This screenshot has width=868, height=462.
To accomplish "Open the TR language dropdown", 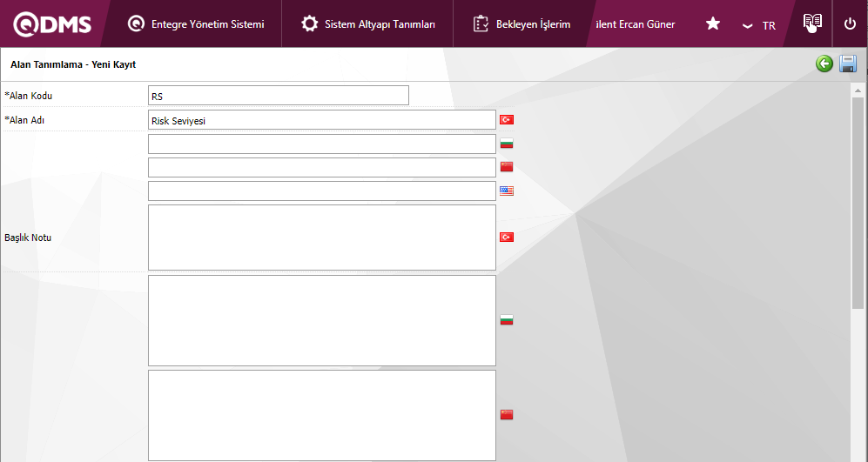I will tap(759, 25).
